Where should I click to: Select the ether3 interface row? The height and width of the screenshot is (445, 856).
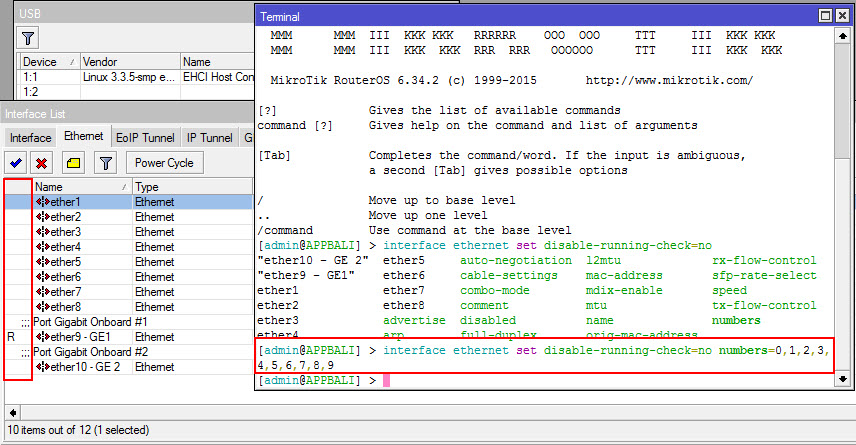point(129,232)
